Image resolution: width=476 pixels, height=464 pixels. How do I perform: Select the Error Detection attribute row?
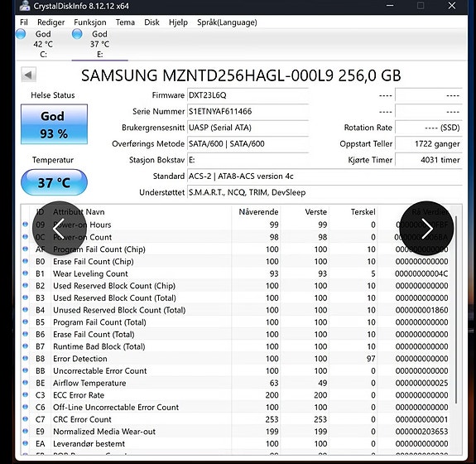236,359
